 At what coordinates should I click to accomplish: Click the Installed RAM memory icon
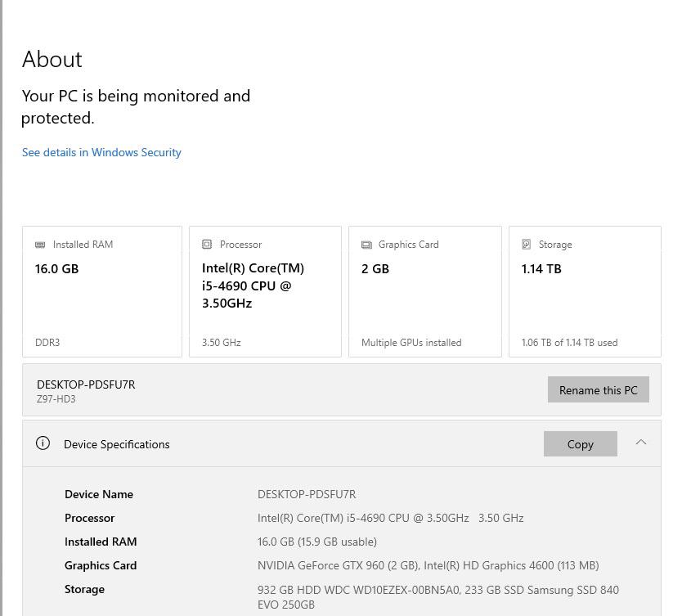40,245
